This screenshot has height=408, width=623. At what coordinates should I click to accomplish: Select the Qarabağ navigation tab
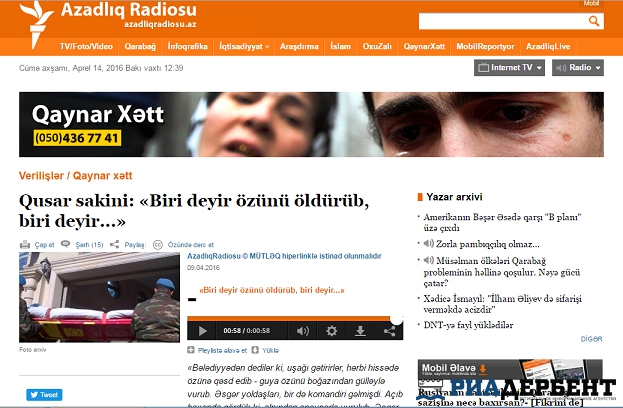(140, 46)
